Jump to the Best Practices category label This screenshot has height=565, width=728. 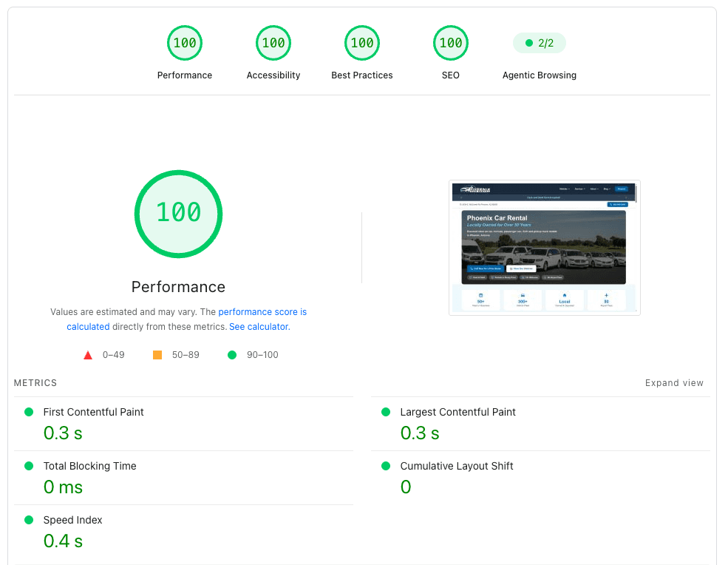coord(362,75)
